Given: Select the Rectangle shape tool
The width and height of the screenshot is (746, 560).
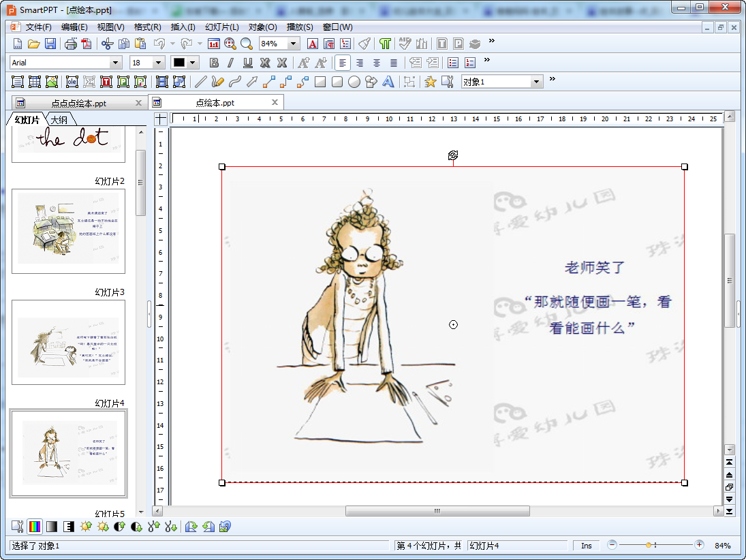Looking at the screenshot, I should click(320, 82).
